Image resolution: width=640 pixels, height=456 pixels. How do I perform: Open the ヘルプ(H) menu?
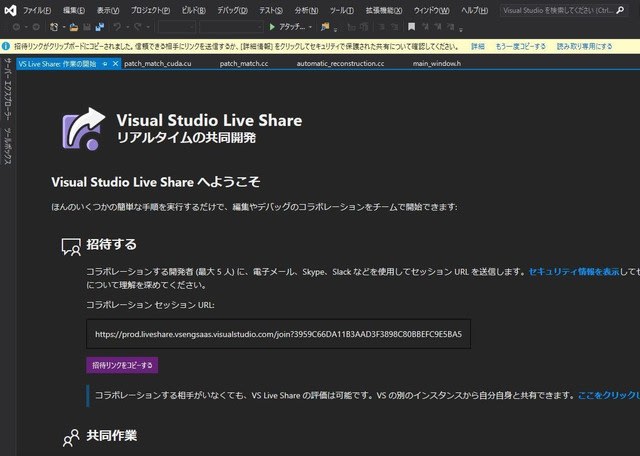click(474, 11)
